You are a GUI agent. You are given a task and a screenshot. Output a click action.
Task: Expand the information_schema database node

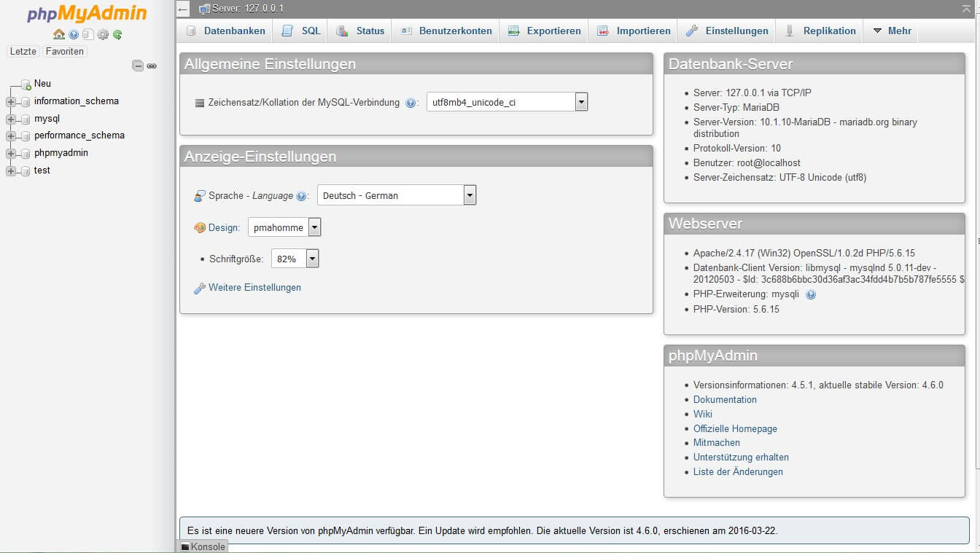(x=10, y=102)
